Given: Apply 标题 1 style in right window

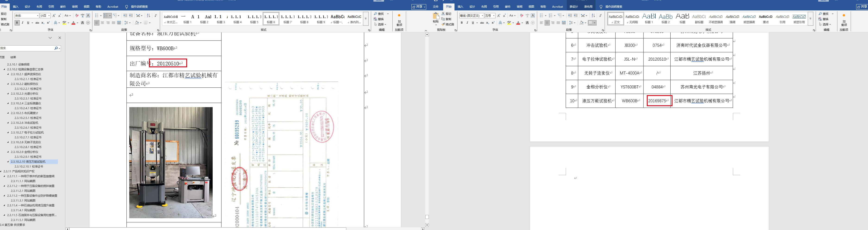Looking at the screenshot, I should pyautogui.click(x=649, y=19).
